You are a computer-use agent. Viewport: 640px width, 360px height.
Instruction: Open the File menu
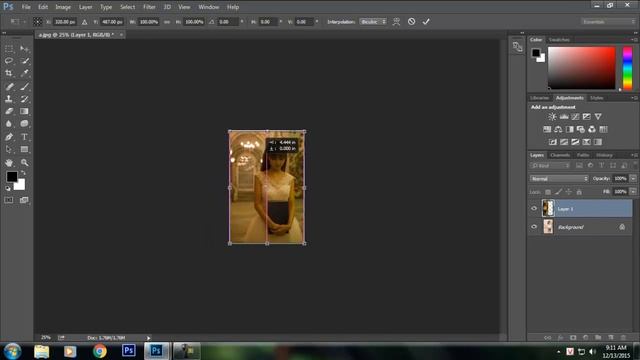pos(26,7)
